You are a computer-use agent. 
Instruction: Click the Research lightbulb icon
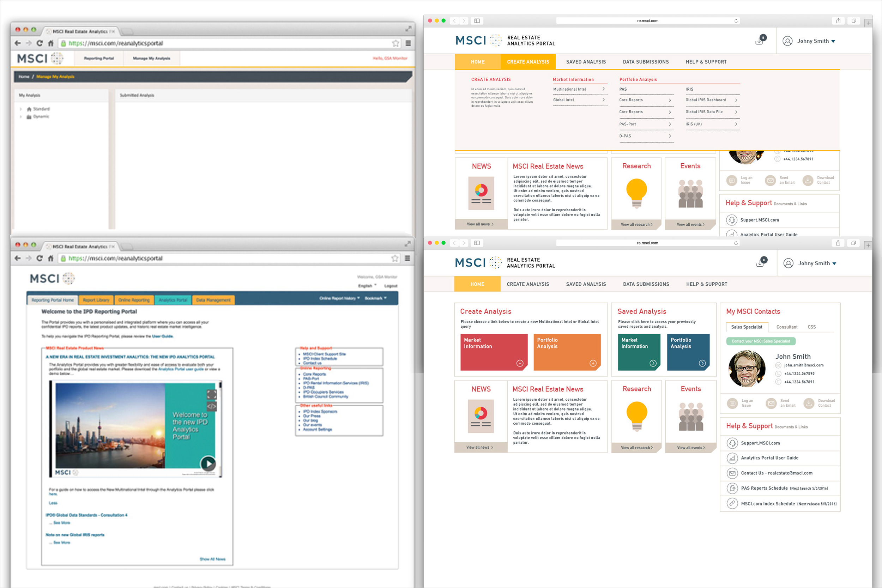tap(637, 415)
